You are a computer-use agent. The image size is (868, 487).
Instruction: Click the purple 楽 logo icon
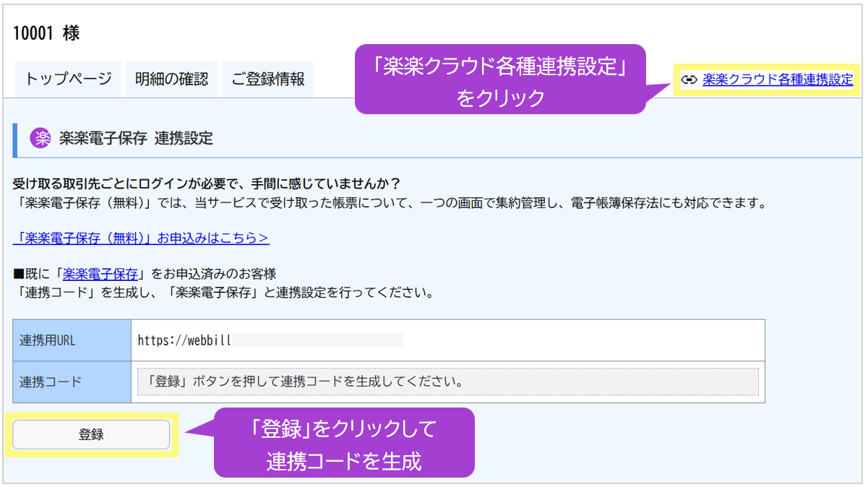40,138
